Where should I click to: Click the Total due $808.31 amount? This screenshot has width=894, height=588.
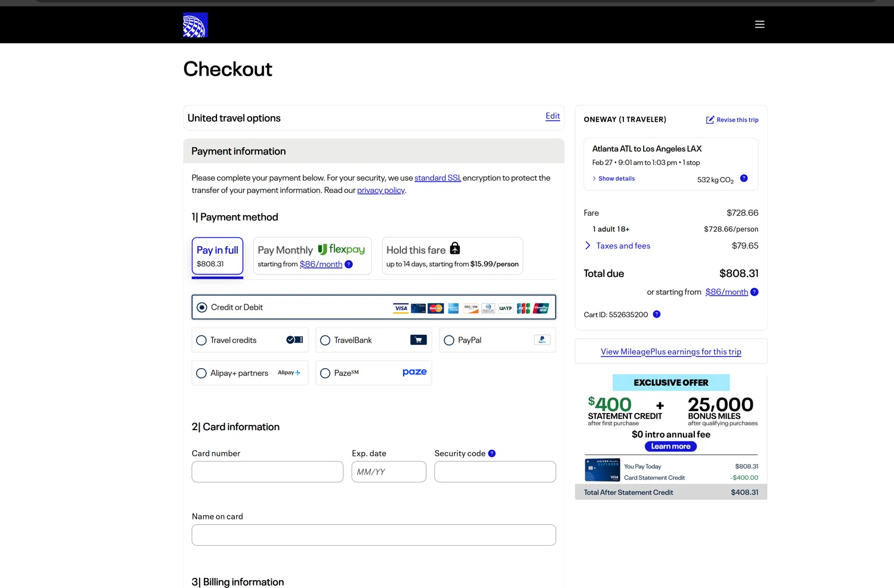point(739,273)
